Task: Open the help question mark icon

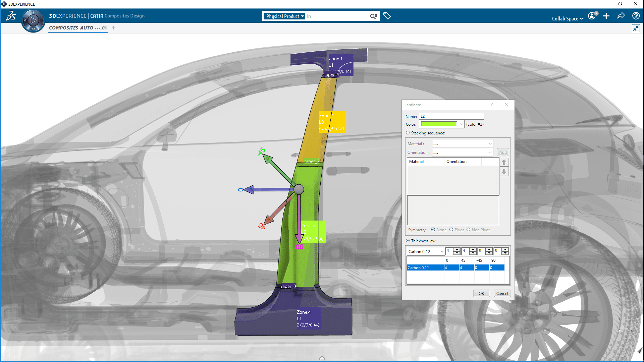Action: point(636,16)
